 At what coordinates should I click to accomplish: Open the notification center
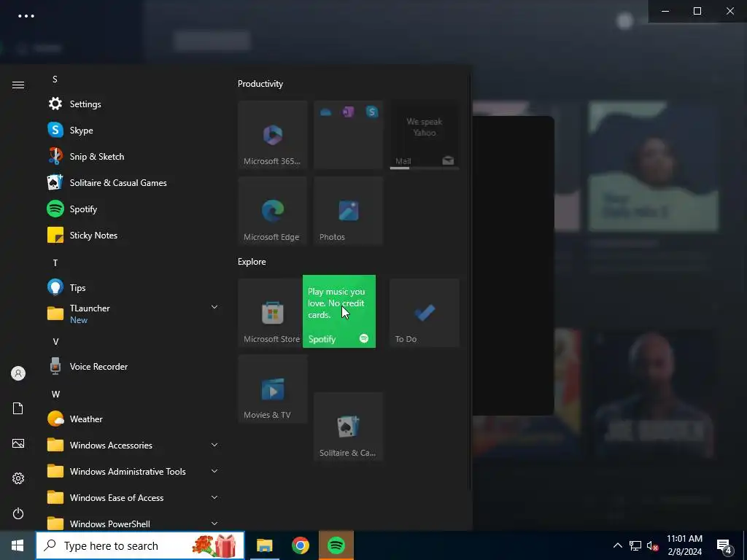point(724,546)
